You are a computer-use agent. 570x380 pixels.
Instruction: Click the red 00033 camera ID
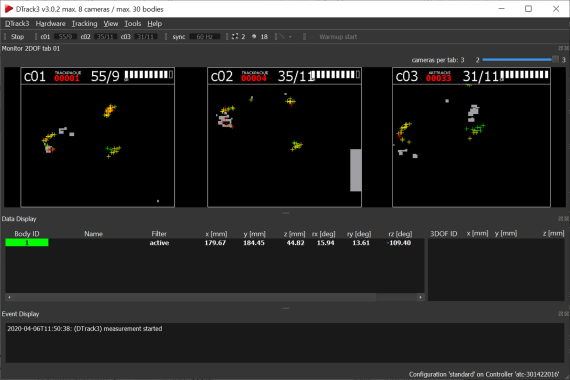click(439, 78)
